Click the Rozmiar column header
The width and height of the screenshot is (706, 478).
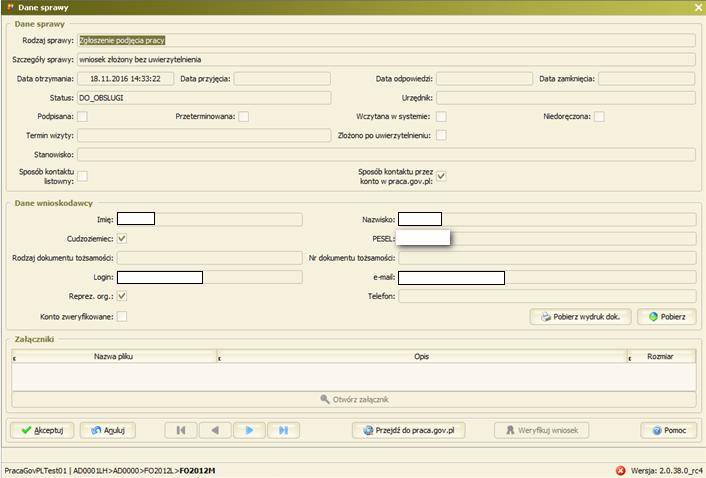(661, 356)
